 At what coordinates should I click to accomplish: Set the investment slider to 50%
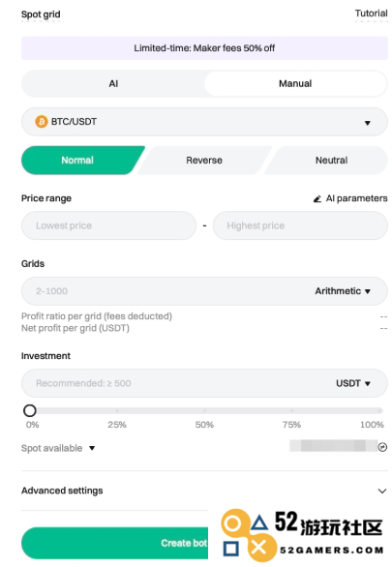point(204,411)
